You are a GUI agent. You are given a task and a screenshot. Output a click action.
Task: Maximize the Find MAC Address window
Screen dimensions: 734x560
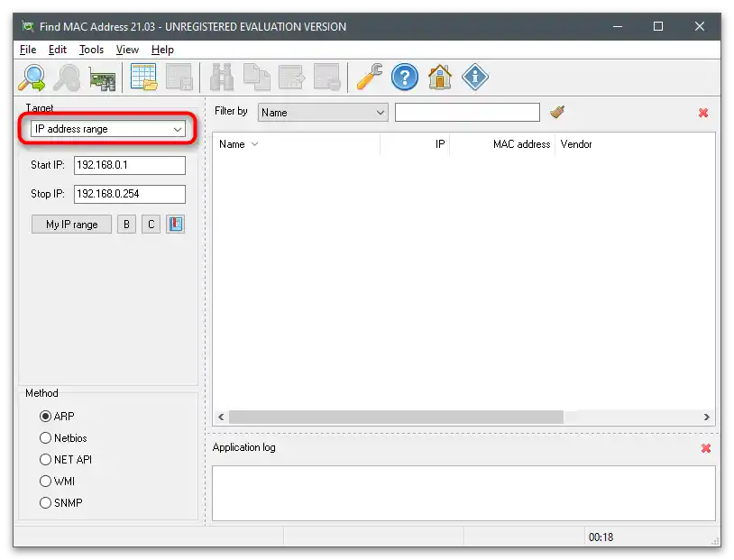(658, 27)
